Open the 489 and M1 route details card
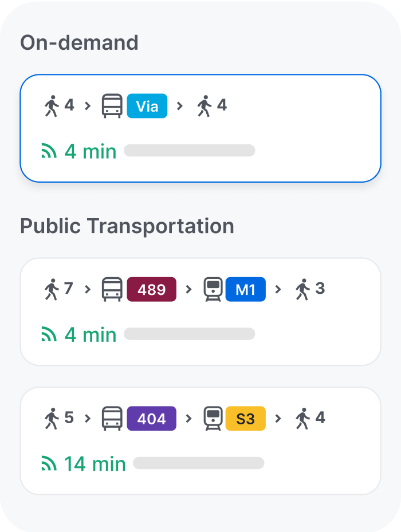Screen dimensions: 401x532 (x=200, y=311)
